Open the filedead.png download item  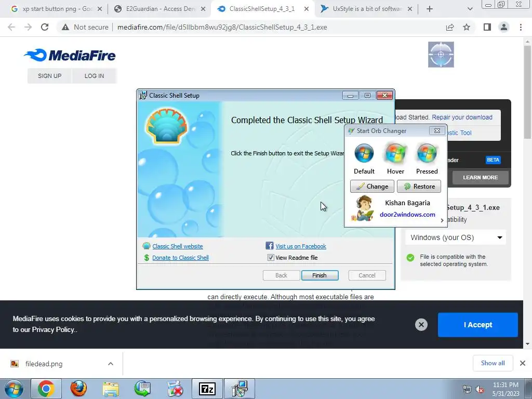click(x=44, y=364)
